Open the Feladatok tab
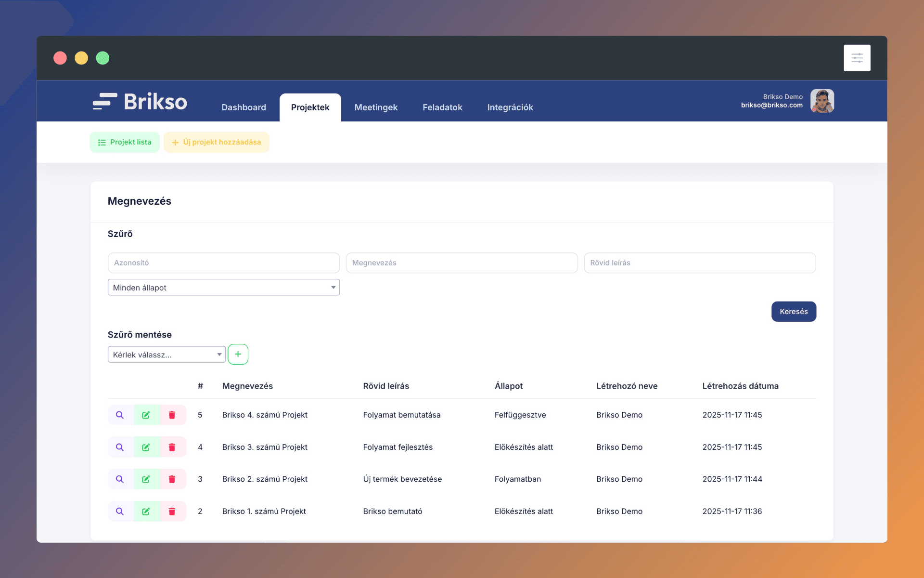Image resolution: width=924 pixels, height=578 pixels. (x=442, y=107)
